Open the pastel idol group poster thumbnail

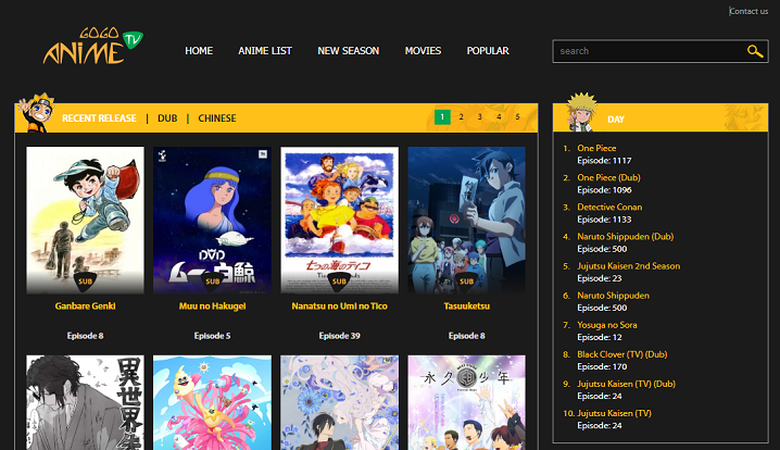pos(467,402)
